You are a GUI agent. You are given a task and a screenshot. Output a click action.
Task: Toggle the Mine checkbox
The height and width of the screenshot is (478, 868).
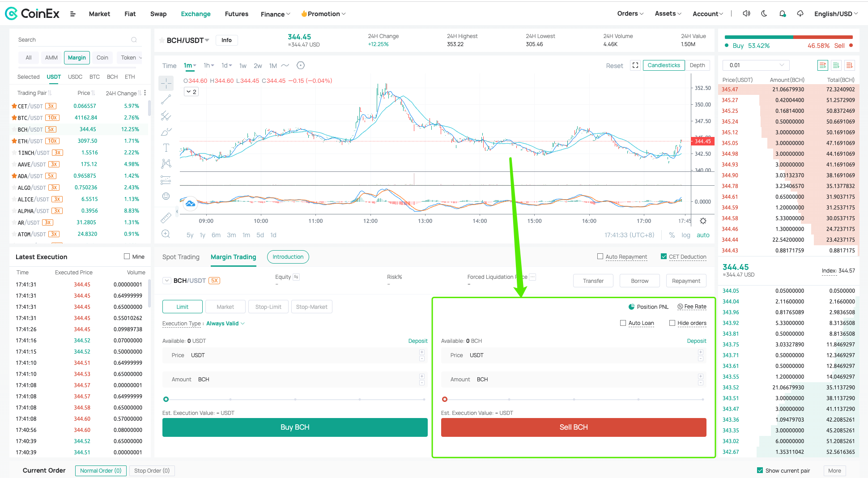(127, 256)
